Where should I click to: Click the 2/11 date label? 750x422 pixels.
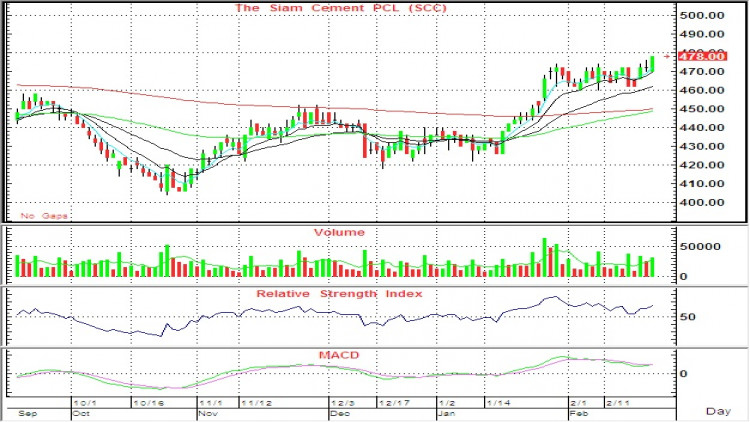618,403
